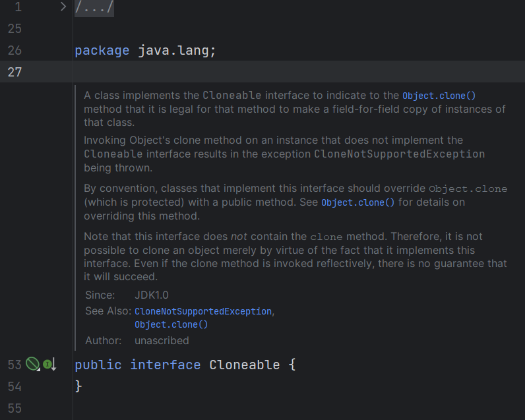Viewport: 525px width, 420px height.
Task: Click the opening brace after Cloneable
Action: point(292,365)
